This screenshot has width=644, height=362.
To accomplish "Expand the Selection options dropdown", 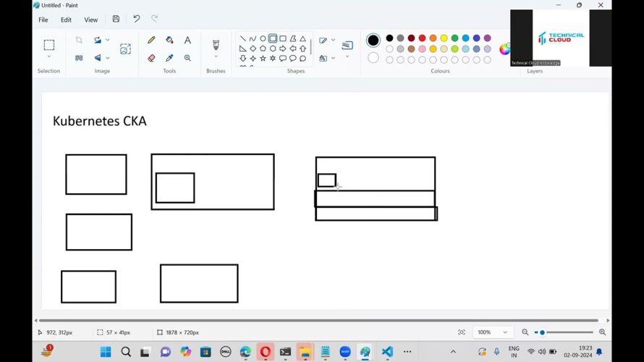I will [49, 56].
